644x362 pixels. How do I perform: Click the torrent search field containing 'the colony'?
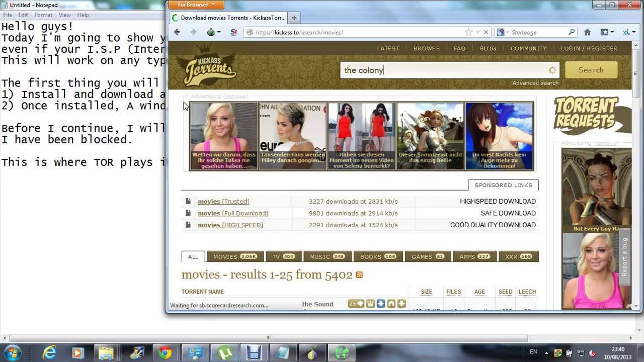[x=450, y=70]
